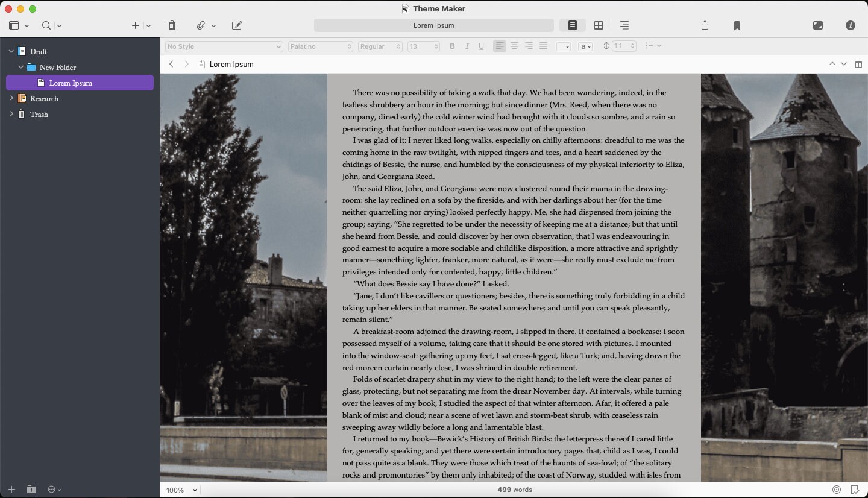
Task: Collapse the New Folder tree item
Action: 20,67
